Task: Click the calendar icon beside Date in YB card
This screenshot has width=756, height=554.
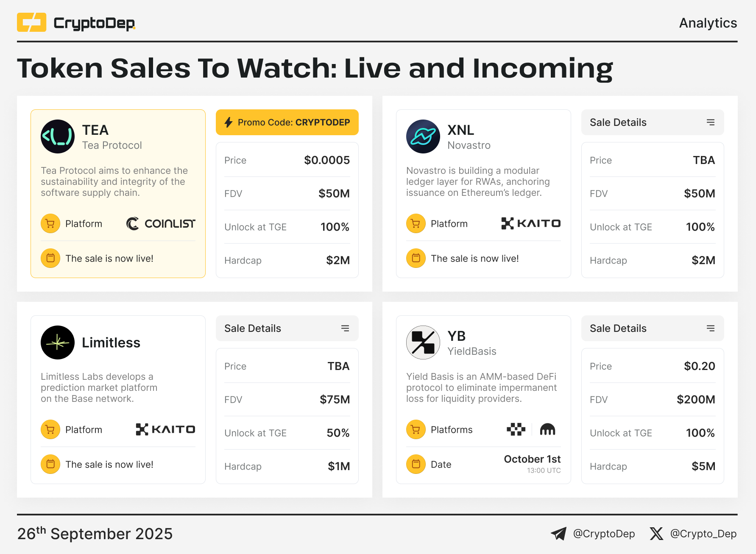Action: tap(416, 464)
